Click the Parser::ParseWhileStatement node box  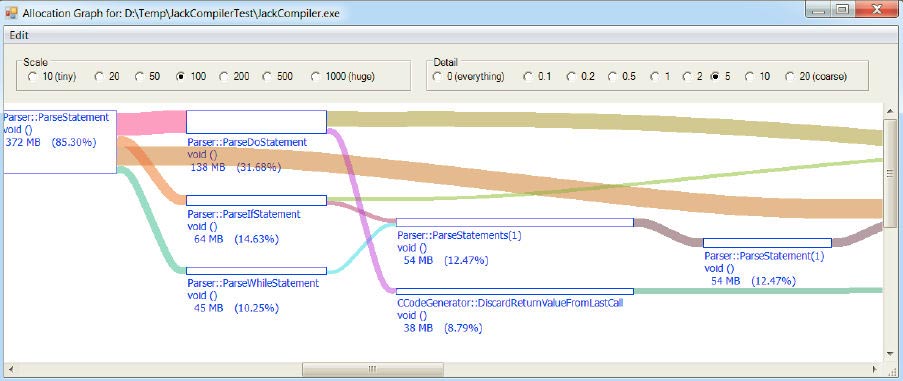point(256,271)
